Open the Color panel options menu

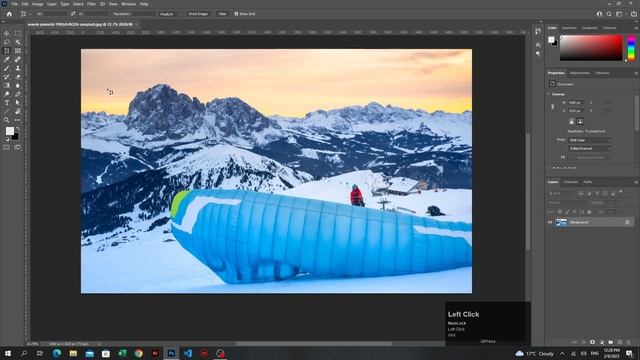click(x=636, y=28)
